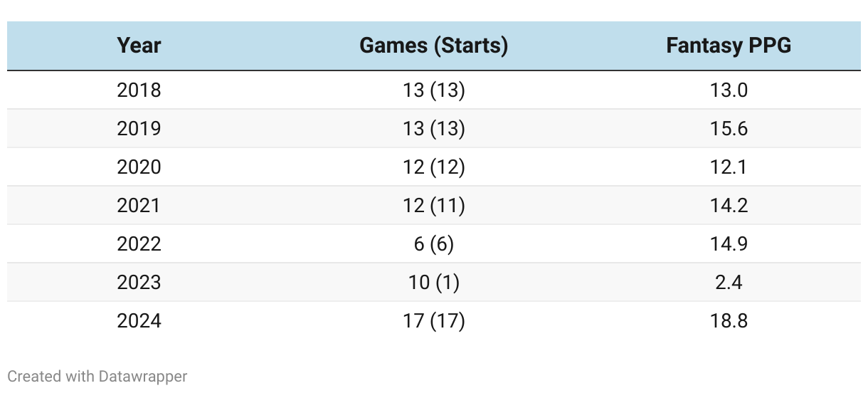Select the 2019 year cell
Image resolution: width=868 pixels, height=393 pixels.
click(139, 129)
